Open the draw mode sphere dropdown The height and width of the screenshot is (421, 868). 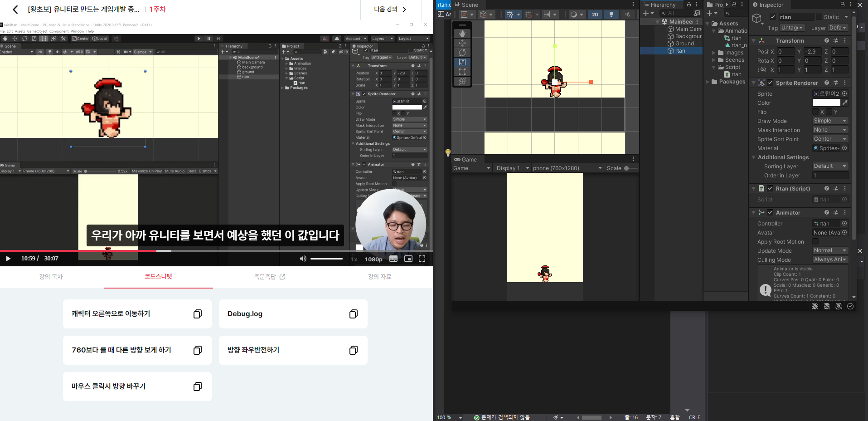point(577,15)
